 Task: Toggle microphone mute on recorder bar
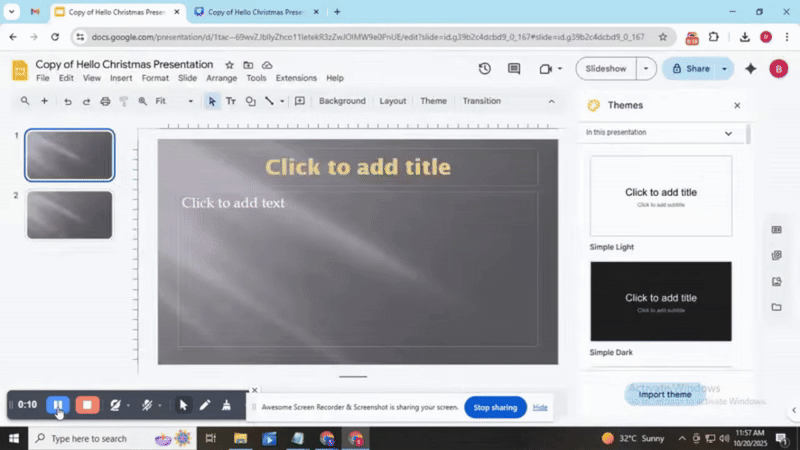147,405
